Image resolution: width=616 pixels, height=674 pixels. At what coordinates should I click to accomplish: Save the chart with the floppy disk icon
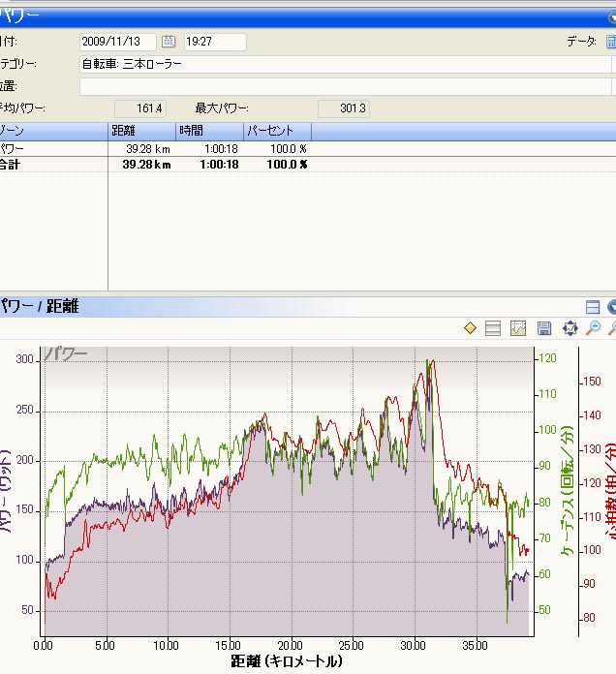tap(544, 328)
